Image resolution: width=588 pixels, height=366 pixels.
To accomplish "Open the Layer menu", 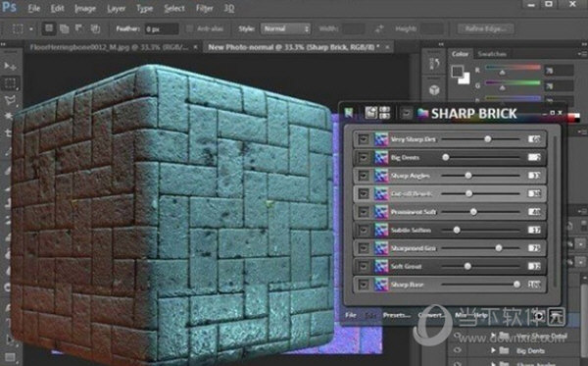I will (x=117, y=8).
